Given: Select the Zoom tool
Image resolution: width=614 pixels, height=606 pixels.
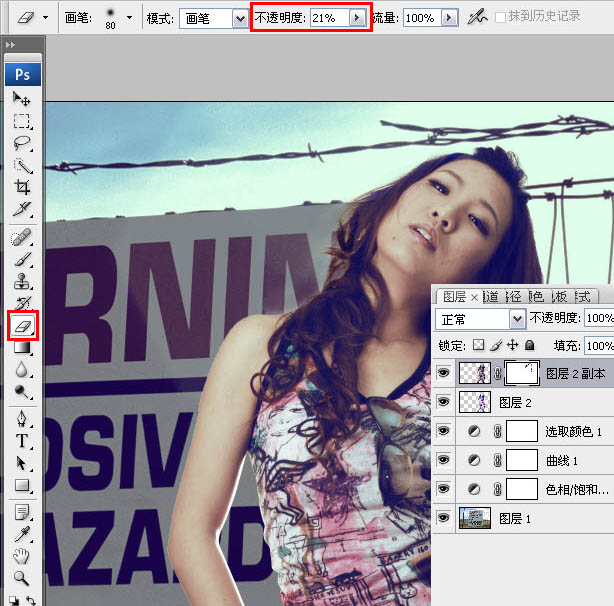Looking at the screenshot, I should [22, 578].
